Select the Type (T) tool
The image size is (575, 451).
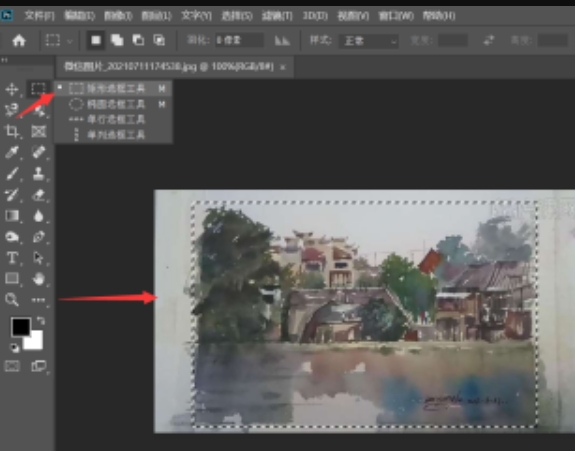pyautogui.click(x=12, y=258)
